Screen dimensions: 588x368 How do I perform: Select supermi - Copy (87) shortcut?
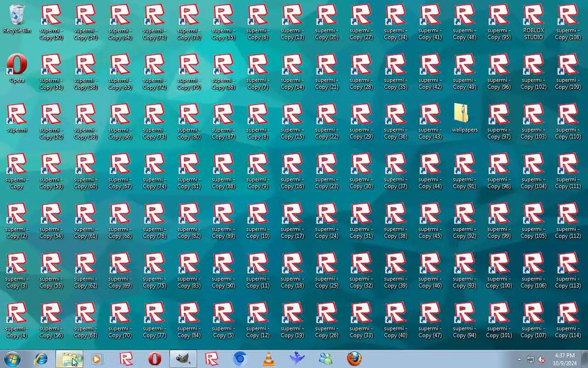[x=224, y=121]
